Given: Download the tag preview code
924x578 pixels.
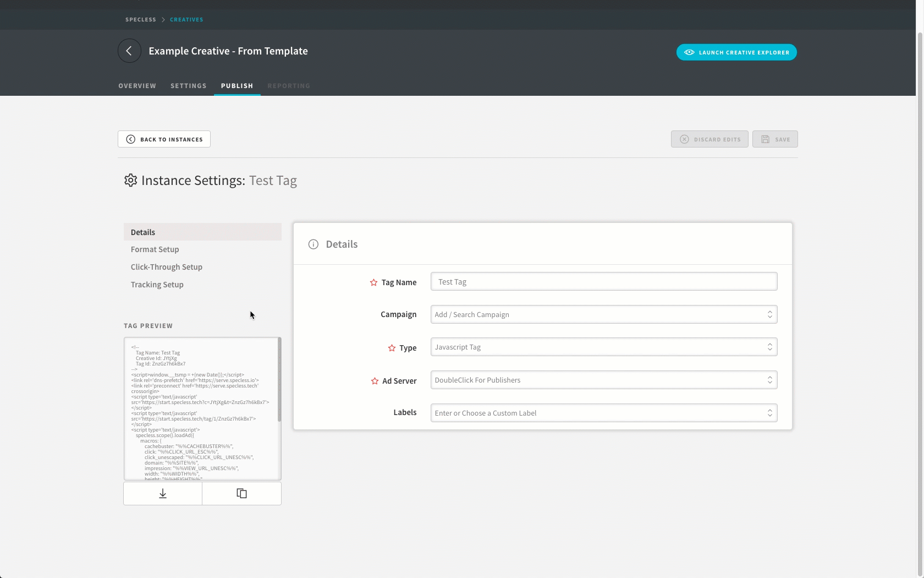Looking at the screenshot, I should pyautogui.click(x=163, y=493).
